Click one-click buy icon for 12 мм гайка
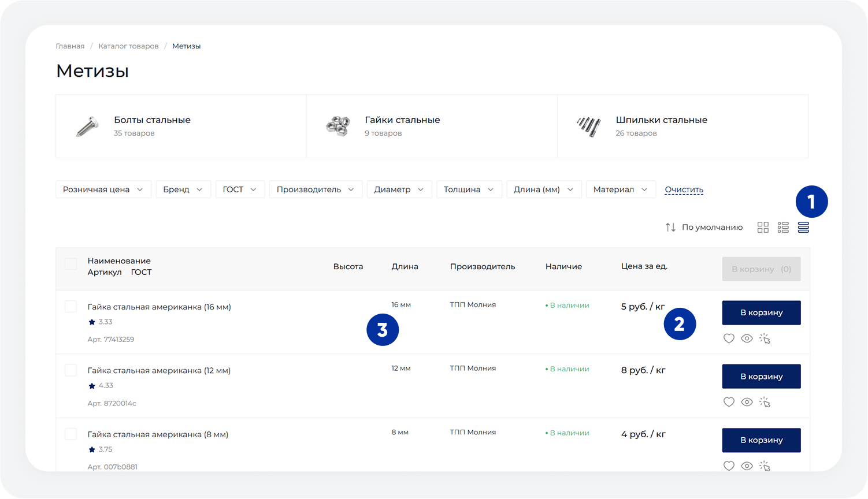Screen dimensions: 868x499 pyautogui.click(x=765, y=402)
